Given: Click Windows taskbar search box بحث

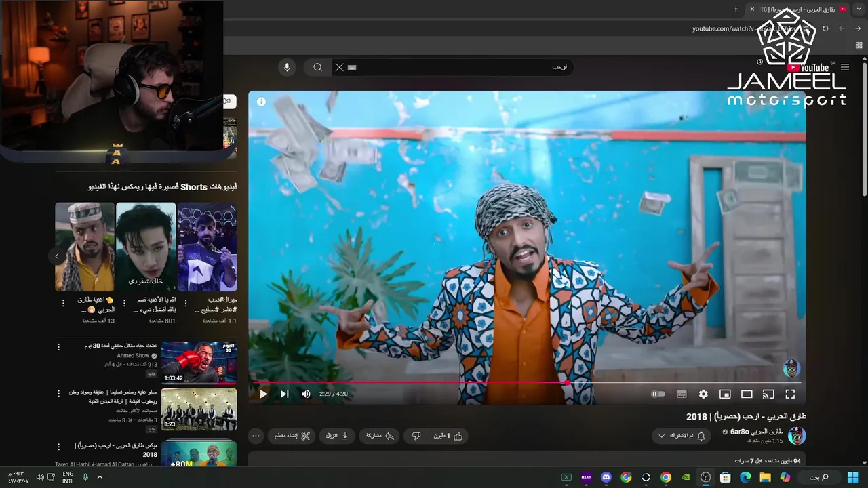Looking at the screenshot, I should click(819, 477).
